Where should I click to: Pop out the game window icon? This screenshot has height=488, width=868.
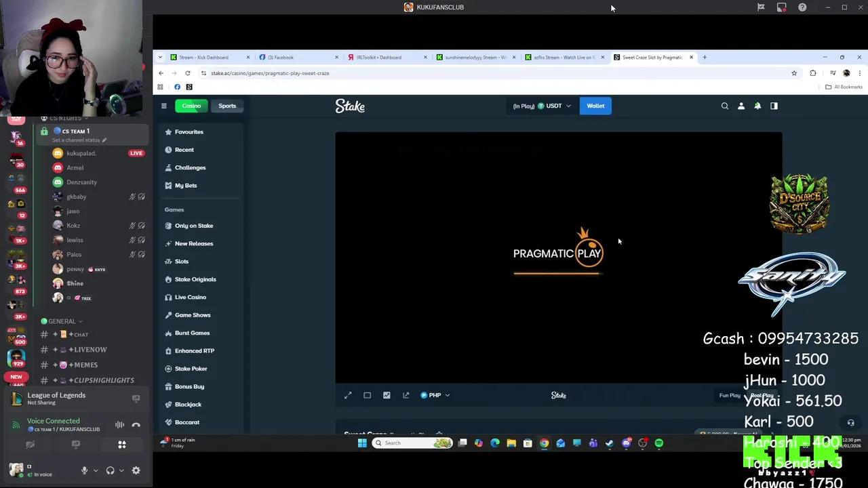coord(406,395)
